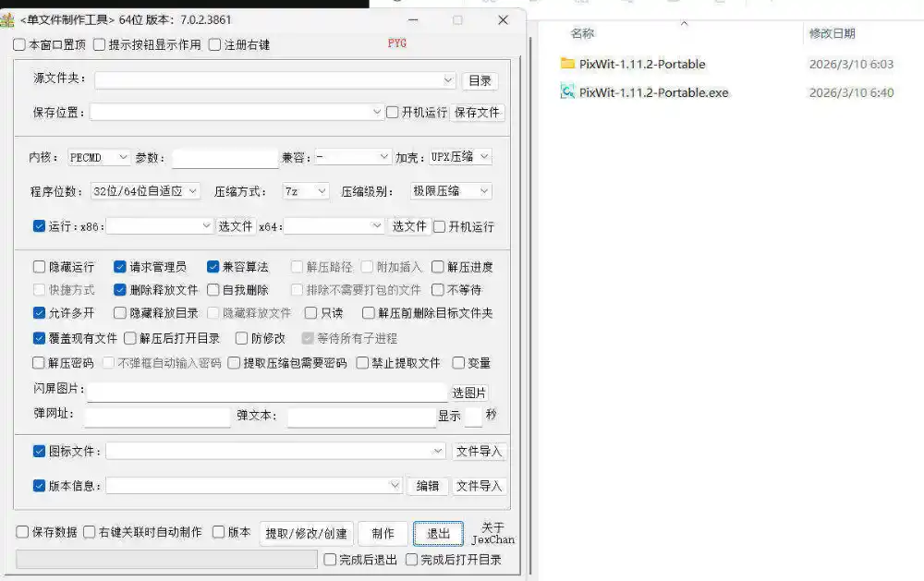The height and width of the screenshot is (581, 924).
Task: Uncheck 图标文件 checkbox
Action: [x=39, y=452]
